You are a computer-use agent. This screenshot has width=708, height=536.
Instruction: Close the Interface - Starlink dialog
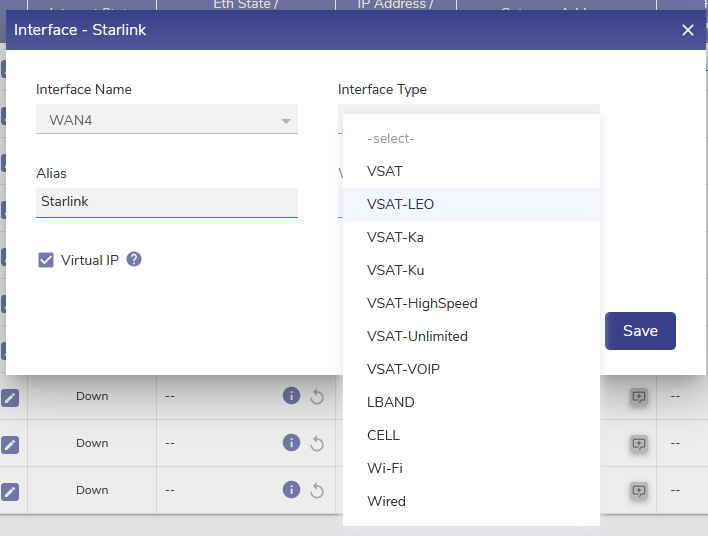[x=687, y=30]
